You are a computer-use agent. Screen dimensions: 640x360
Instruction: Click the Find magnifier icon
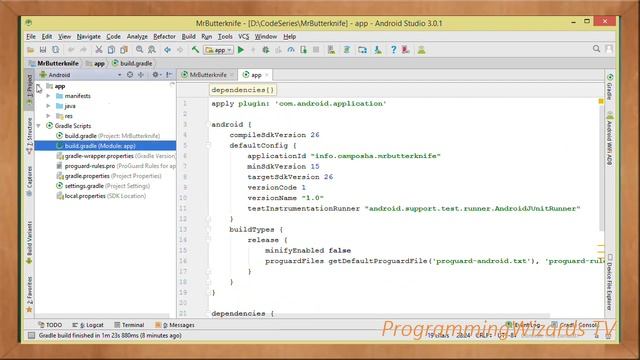pyautogui.click(x=139, y=50)
